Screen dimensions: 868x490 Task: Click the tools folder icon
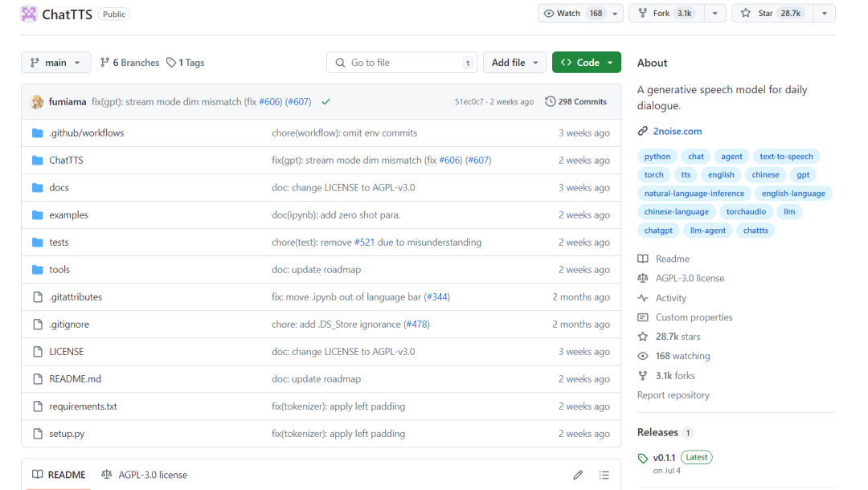(38, 270)
